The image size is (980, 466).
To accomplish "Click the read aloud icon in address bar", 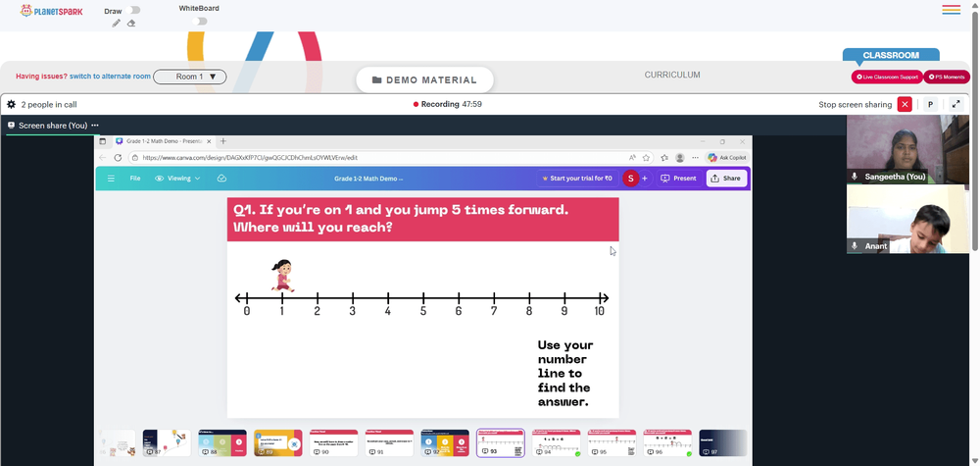I will (632, 158).
